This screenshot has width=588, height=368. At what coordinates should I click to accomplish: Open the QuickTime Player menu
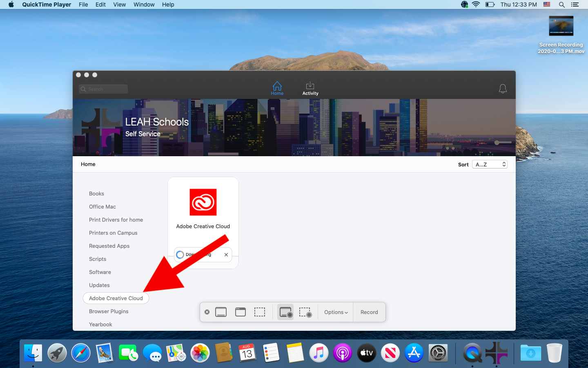click(x=47, y=4)
